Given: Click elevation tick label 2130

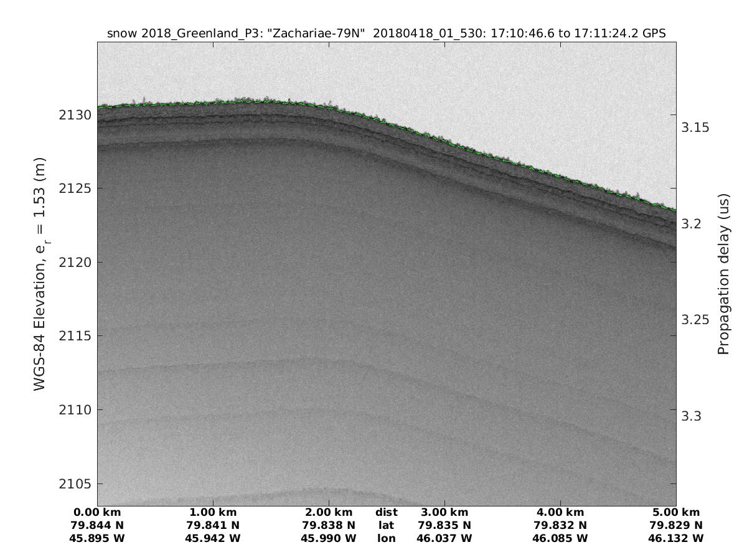Looking at the screenshot, I should point(76,115).
